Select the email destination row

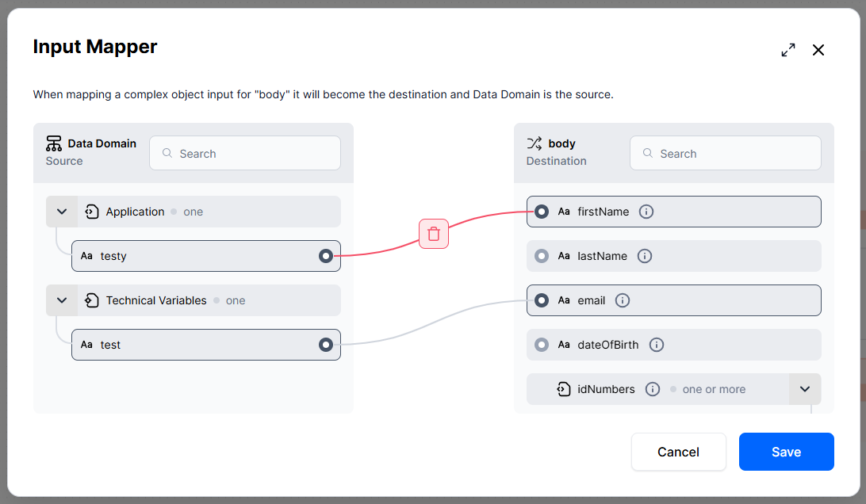[x=674, y=300]
